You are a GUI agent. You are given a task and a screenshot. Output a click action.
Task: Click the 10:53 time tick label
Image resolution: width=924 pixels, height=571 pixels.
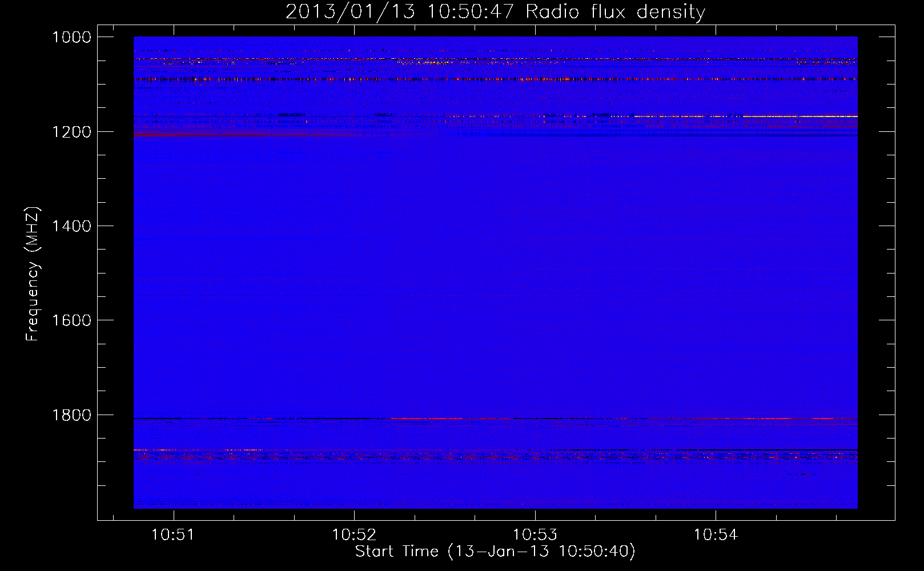tap(535, 535)
